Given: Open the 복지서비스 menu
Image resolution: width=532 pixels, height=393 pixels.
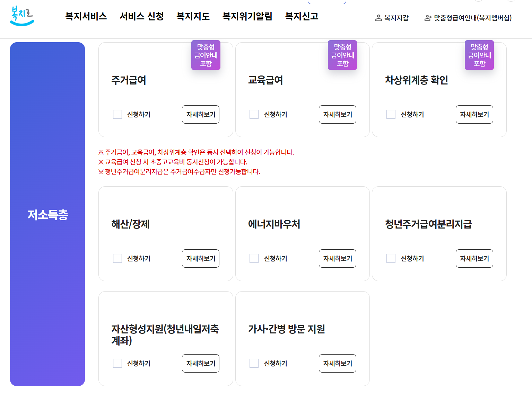Looking at the screenshot, I should click(x=86, y=16).
